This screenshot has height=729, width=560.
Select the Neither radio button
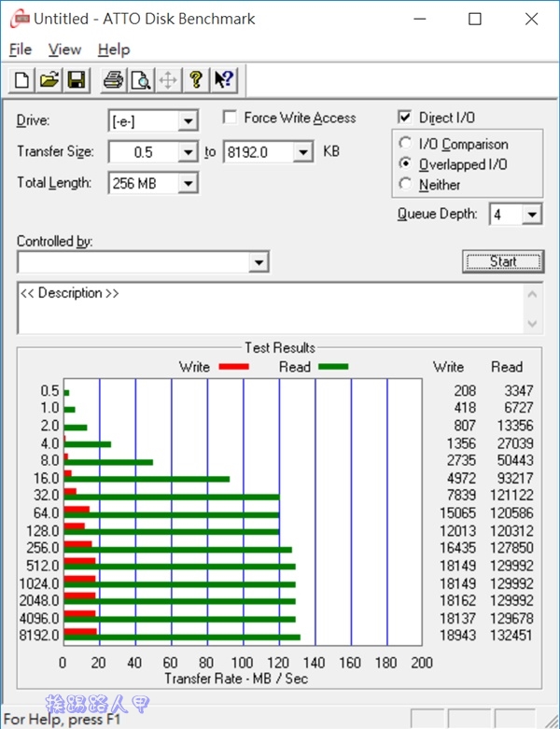[405, 184]
